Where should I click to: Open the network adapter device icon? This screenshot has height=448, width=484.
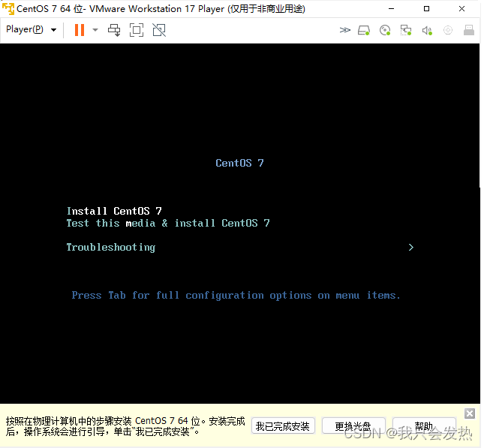406,30
